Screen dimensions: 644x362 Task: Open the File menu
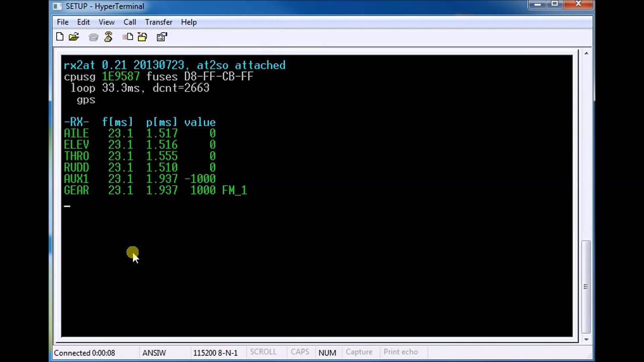(x=62, y=22)
